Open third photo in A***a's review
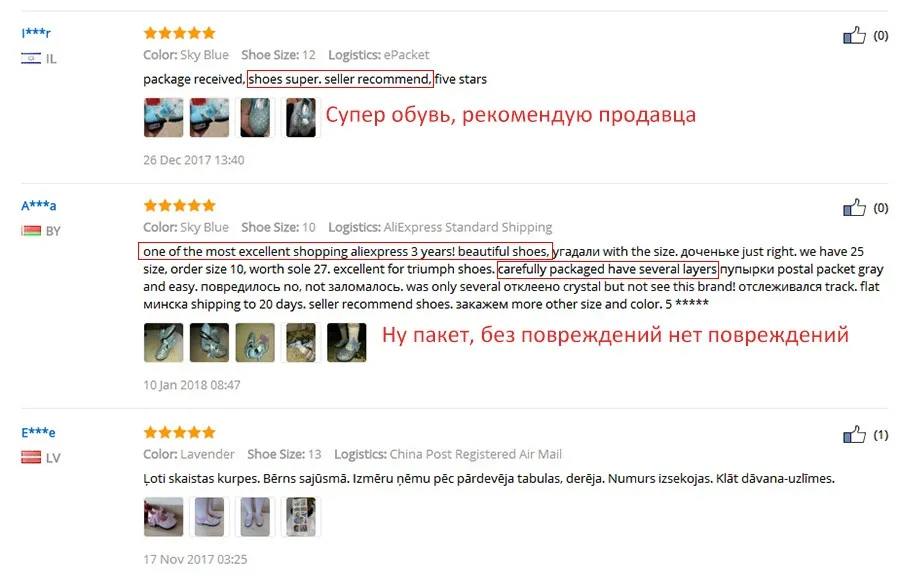Screen dimensions: 900x574 tap(255, 343)
